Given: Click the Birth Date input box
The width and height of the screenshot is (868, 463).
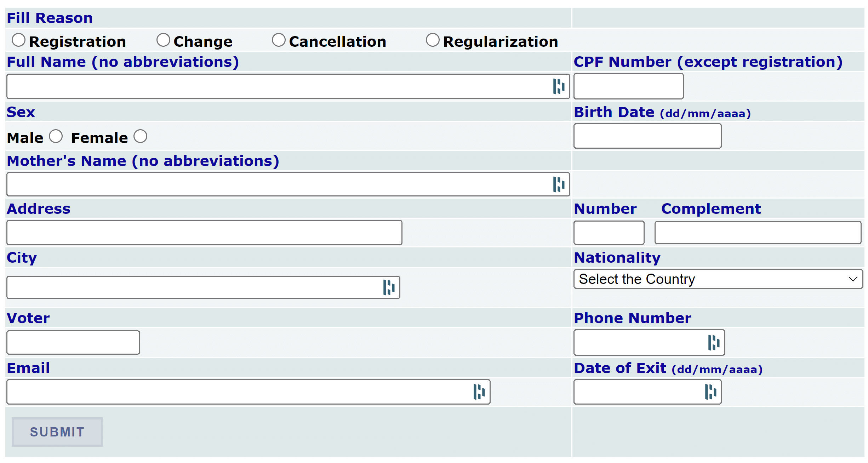Looking at the screenshot, I should point(647,136).
